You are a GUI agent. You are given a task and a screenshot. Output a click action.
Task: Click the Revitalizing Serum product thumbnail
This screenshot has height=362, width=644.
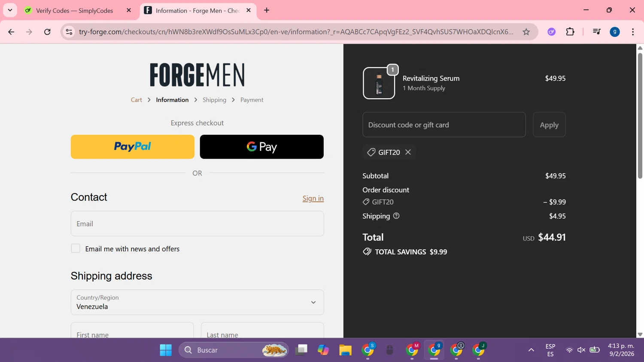point(379,83)
